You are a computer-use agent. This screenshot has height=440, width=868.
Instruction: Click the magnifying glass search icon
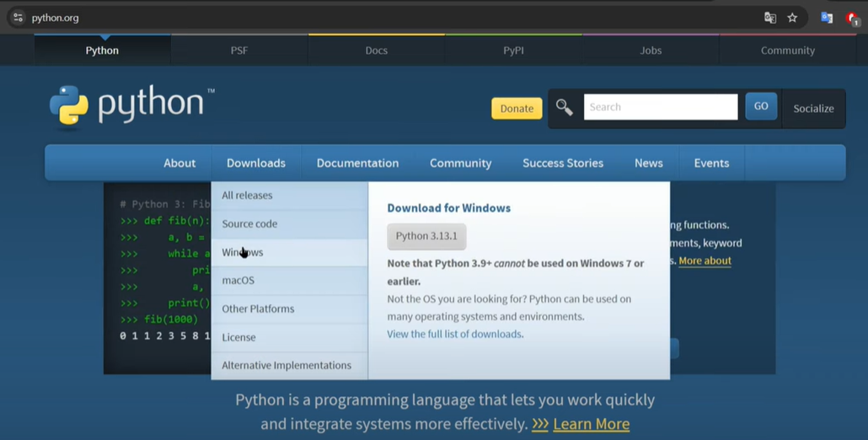pyautogui.click(x=564, y=107)
